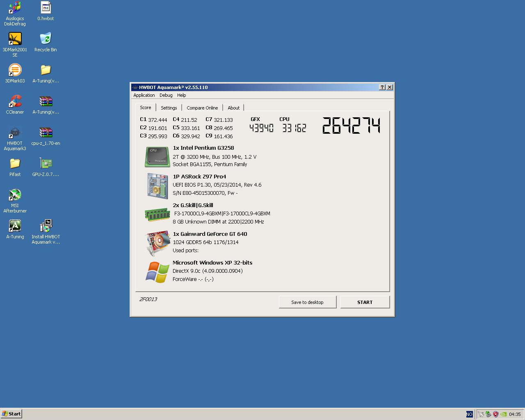Switch to the About tab
Viewport: 525px width, 420px height.
point(234,108)
